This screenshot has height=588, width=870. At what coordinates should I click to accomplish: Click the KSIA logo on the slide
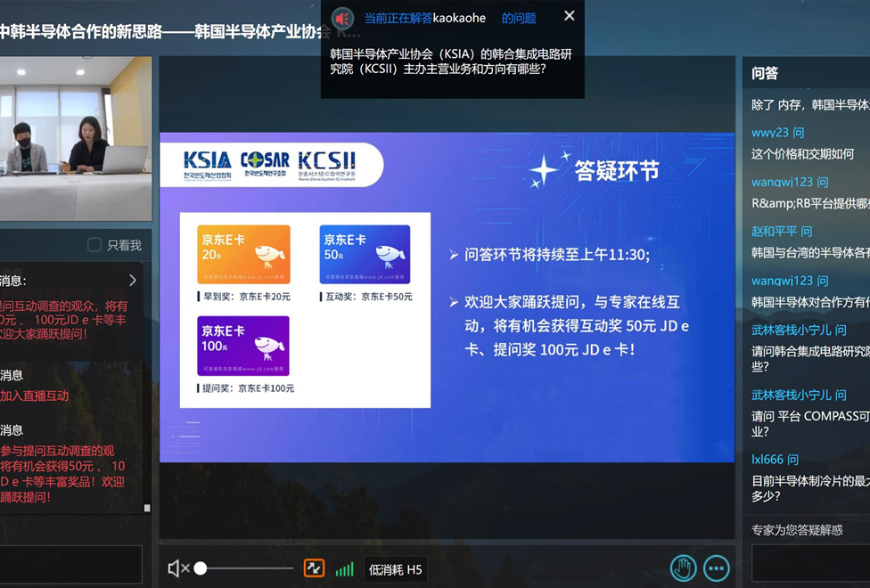click(208, 165)
